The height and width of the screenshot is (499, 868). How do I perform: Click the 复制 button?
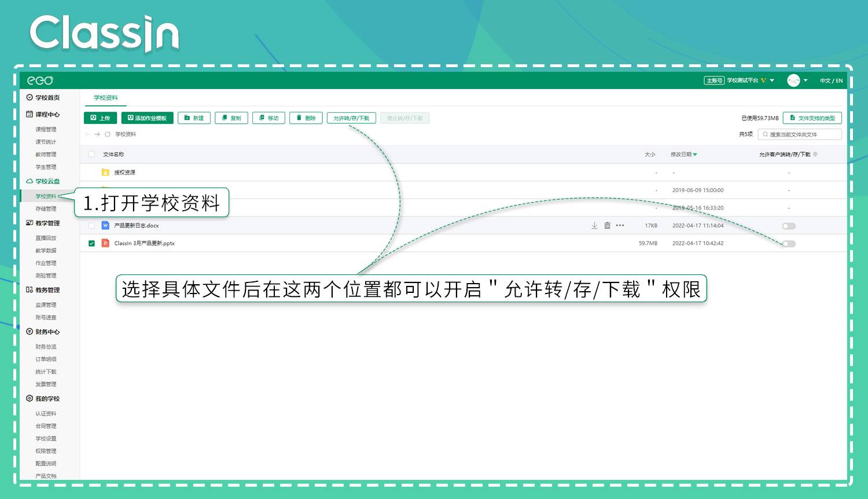(x=231, y=118)
